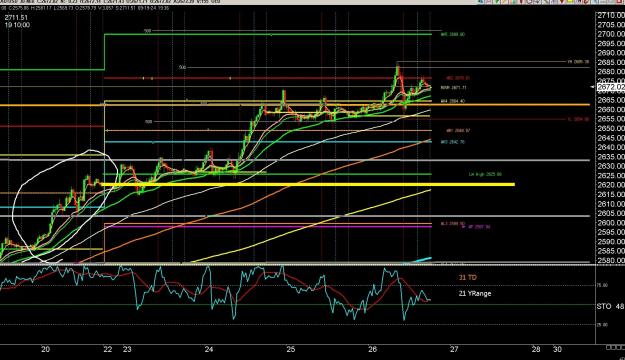Click 2640.00 on the price axis
625x360 pixels.
(611, 147)
